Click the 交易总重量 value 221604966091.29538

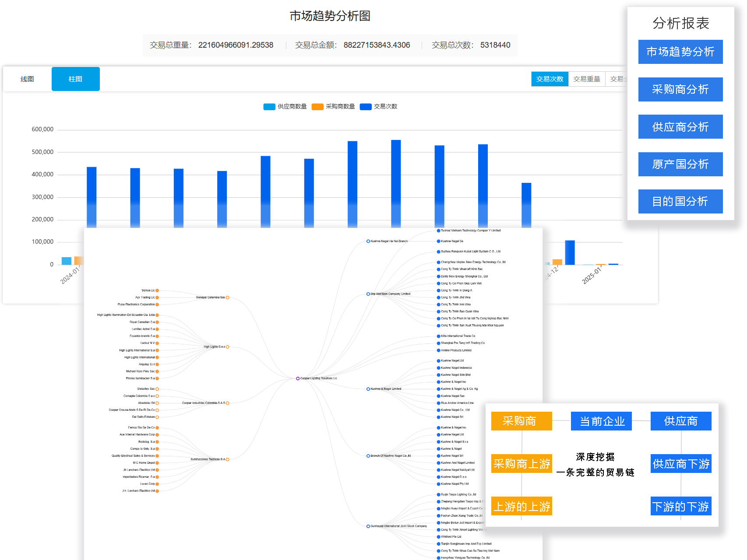pyautogui.click(x=236, y=45)
